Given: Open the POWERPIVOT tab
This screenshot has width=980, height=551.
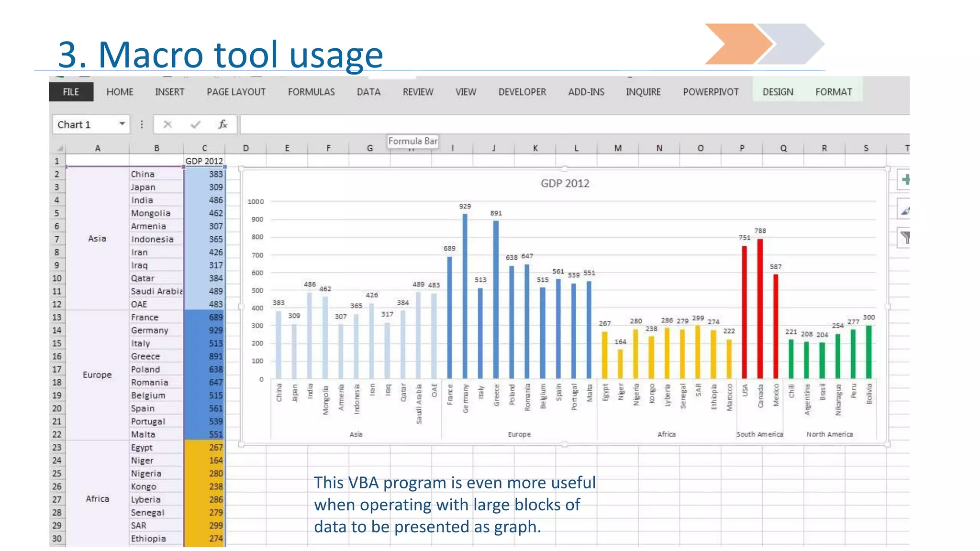Looking at the screenshot, I should 711,92.
